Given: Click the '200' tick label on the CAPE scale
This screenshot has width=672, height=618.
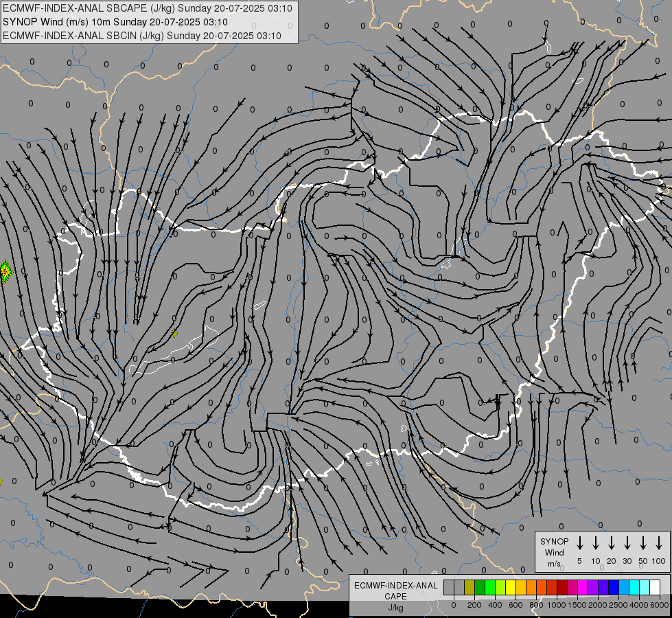Looking at the screenshot, I should 474,605.
